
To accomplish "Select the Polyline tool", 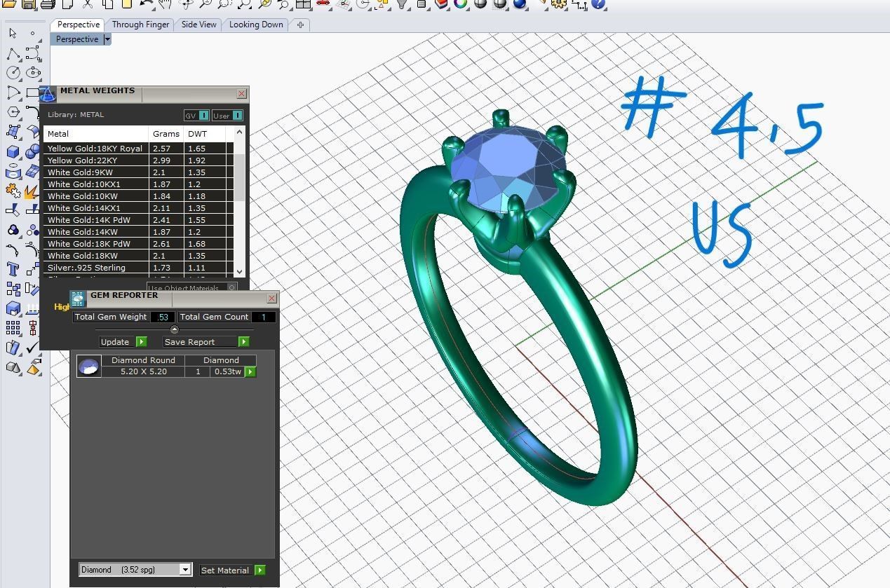I will [13, 53].
